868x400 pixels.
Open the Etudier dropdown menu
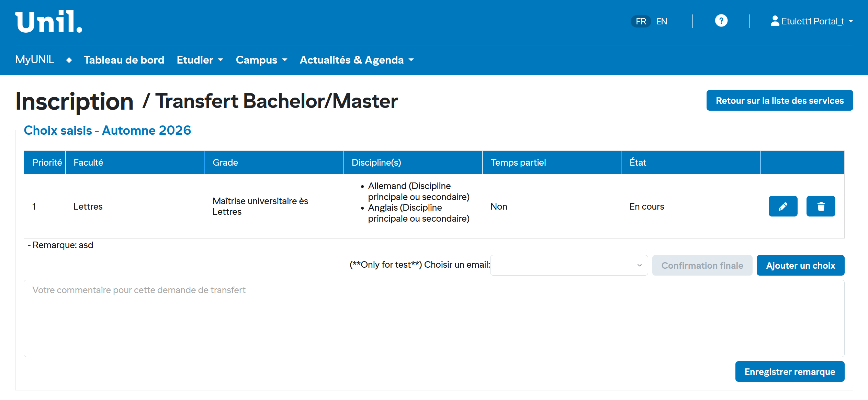click(200, 60)
